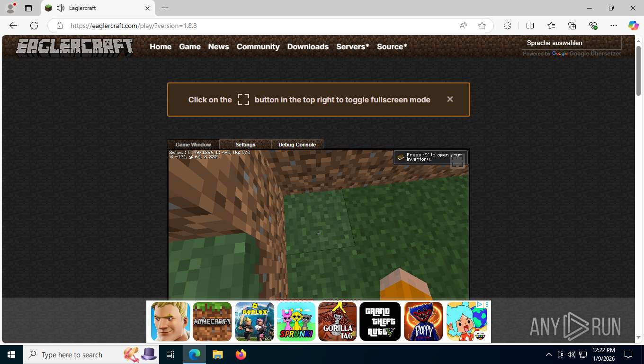This screenshot has width=644, height=364.
Task: Expand the Sprache auswählen language dropdown
Action: coord(572,43)
